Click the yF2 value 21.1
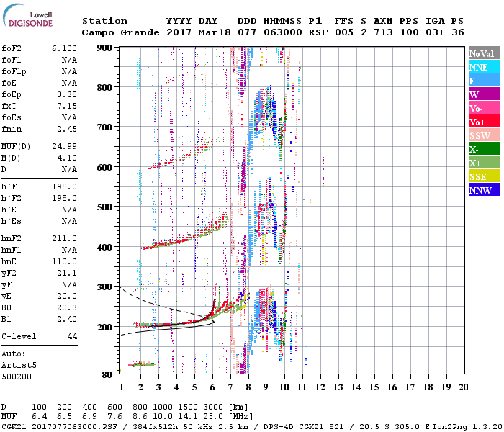This screenshot has width=504, height=432. [x=67, y=273]
